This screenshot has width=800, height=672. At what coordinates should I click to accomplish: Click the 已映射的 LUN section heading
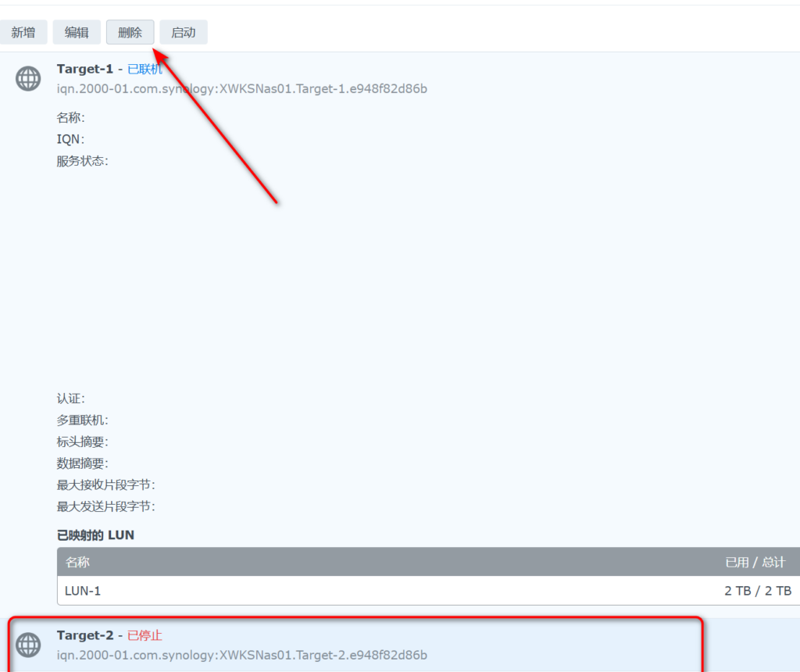pyautogui.click(x=95, y=535)
